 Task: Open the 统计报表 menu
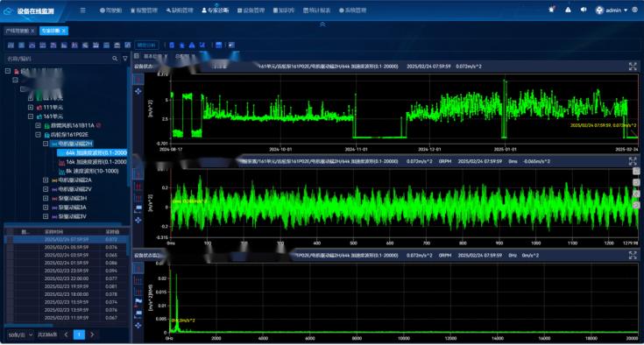click(x=316, y=11)
